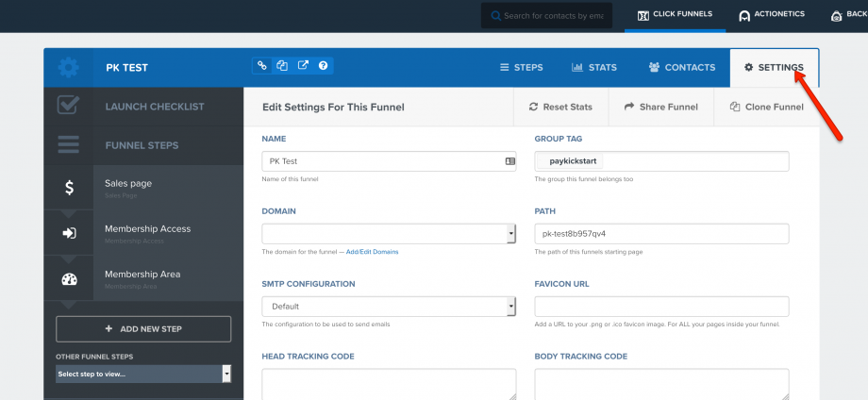Viewport: 868px width, 400px height.
Task: Open funnel in new tab icon
Action: [x=303, y=66]
